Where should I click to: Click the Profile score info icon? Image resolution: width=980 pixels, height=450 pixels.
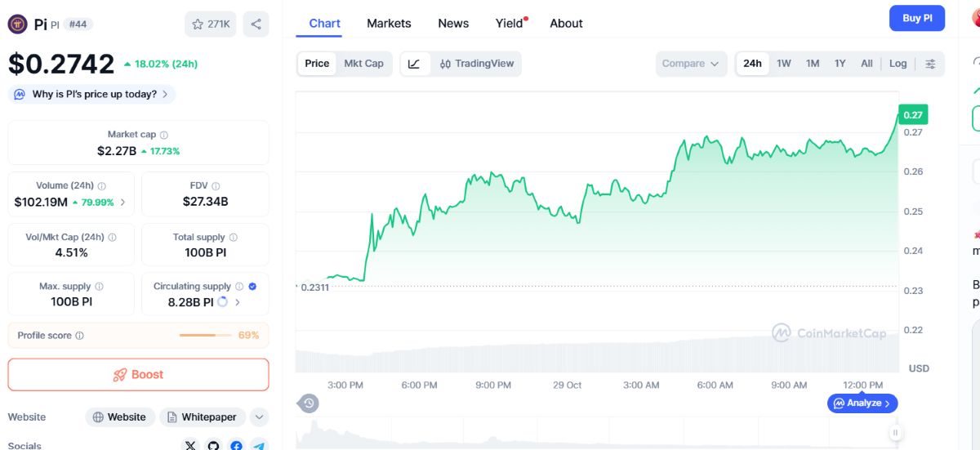pos(79,336)
